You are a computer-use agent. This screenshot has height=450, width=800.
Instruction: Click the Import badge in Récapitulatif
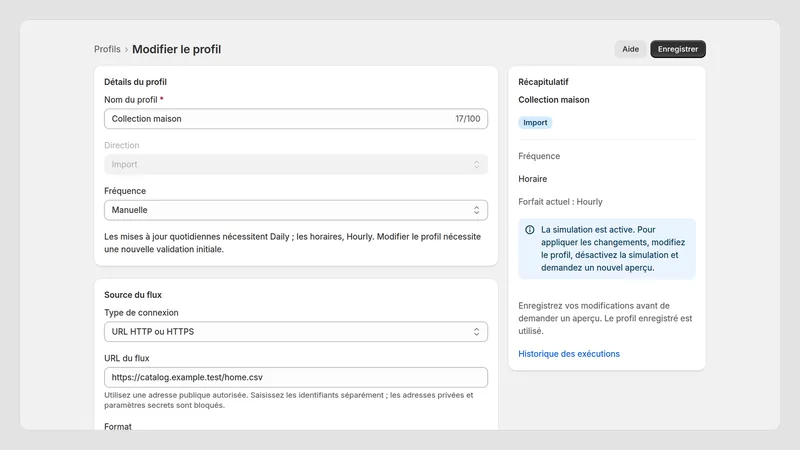tap(535, 122)
